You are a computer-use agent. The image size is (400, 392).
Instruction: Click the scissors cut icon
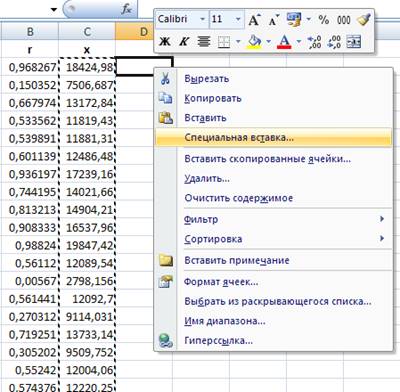(165, 79)
